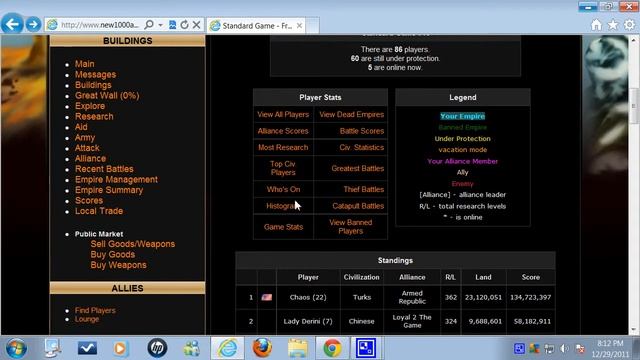Open the address bar dropdown arrow
Image resolution: width=640 pixels, height=360 pixels.
point(160,25)
